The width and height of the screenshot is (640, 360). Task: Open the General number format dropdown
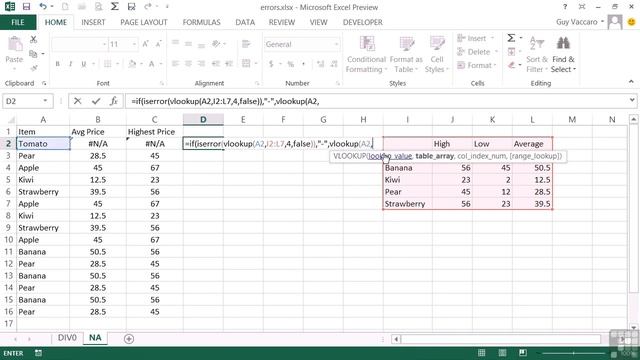click(x=336, y=44)
